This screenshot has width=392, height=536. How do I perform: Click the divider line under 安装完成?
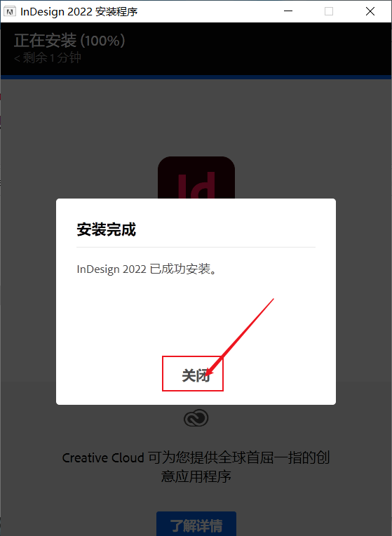[x=196, y=247]
